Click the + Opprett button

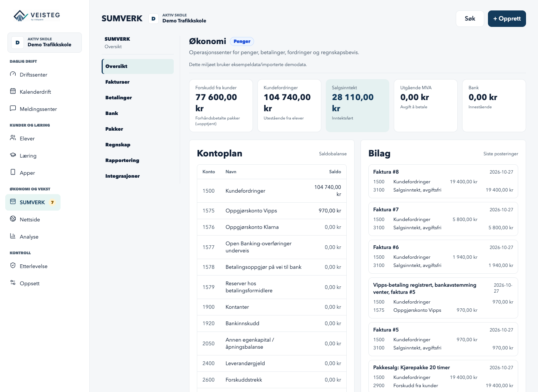pyautogui.click(x=507, y=19)
